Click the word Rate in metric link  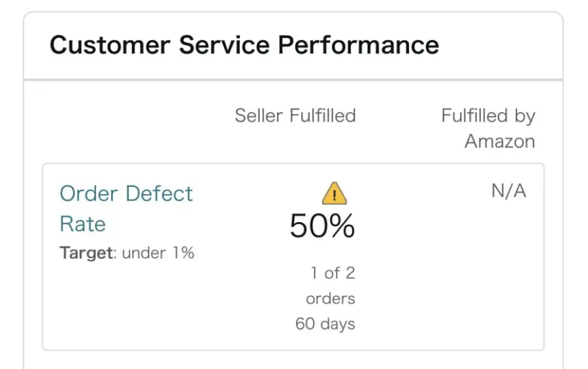tap(83, 224)
